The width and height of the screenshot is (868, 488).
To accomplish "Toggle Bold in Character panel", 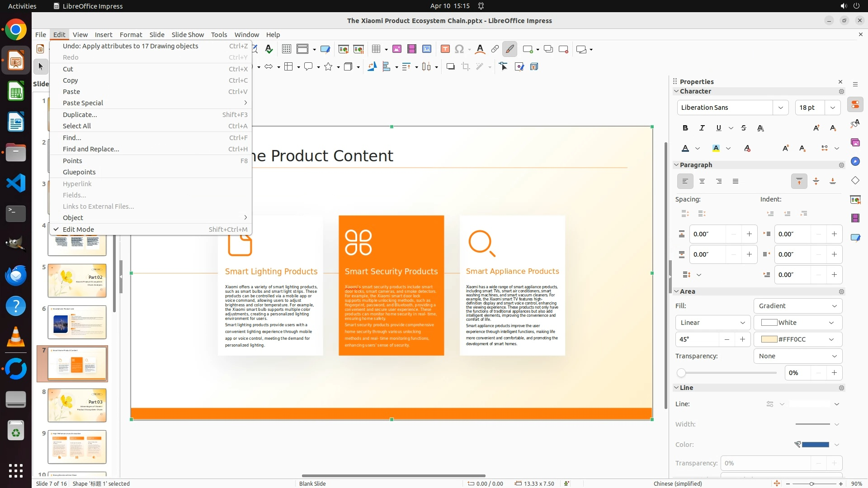I will click(685, 128).
